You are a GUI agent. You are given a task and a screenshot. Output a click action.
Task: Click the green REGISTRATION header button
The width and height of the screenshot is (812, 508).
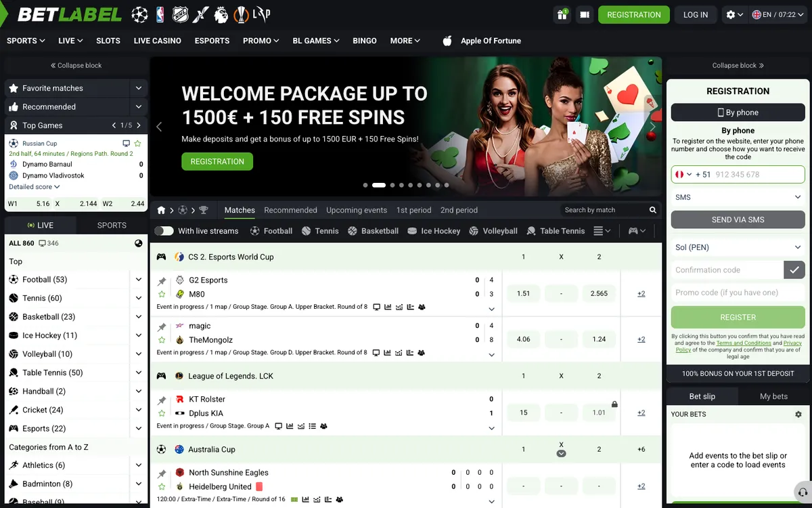point(634,14)
